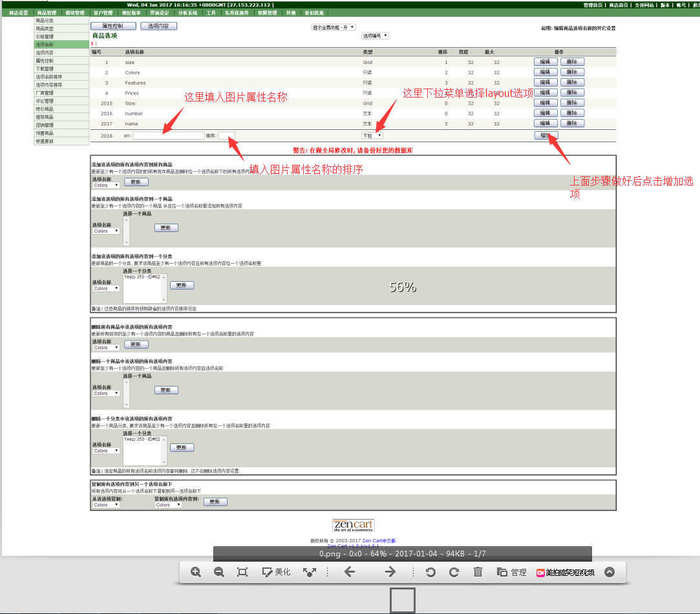This screenshot has height=614, width=700.
Task: Click 删除 button for the Colors row
Action: pos(572,72)
